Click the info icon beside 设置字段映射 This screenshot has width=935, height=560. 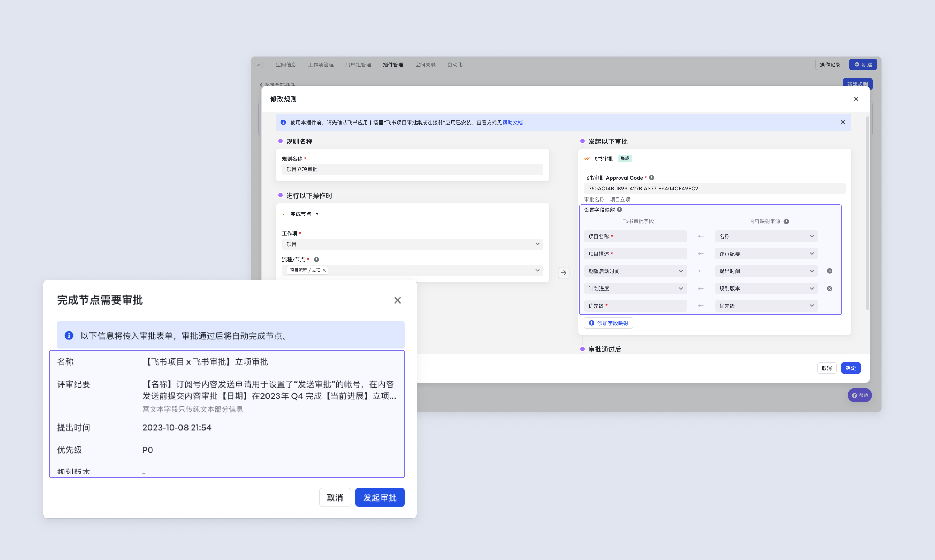(619, 210)
